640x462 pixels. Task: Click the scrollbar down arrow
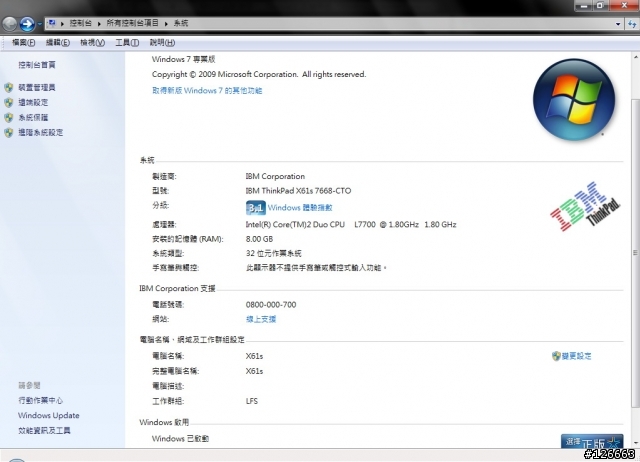click(636, 443)
